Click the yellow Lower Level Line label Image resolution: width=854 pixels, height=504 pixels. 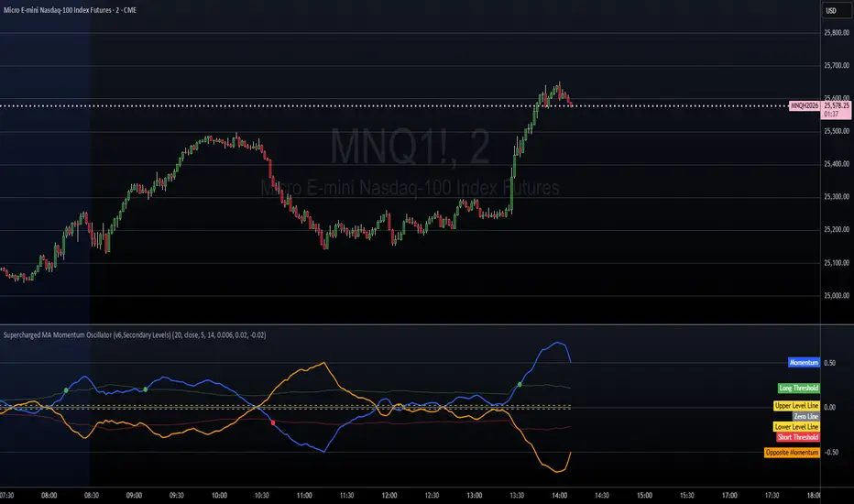[796, 427]
